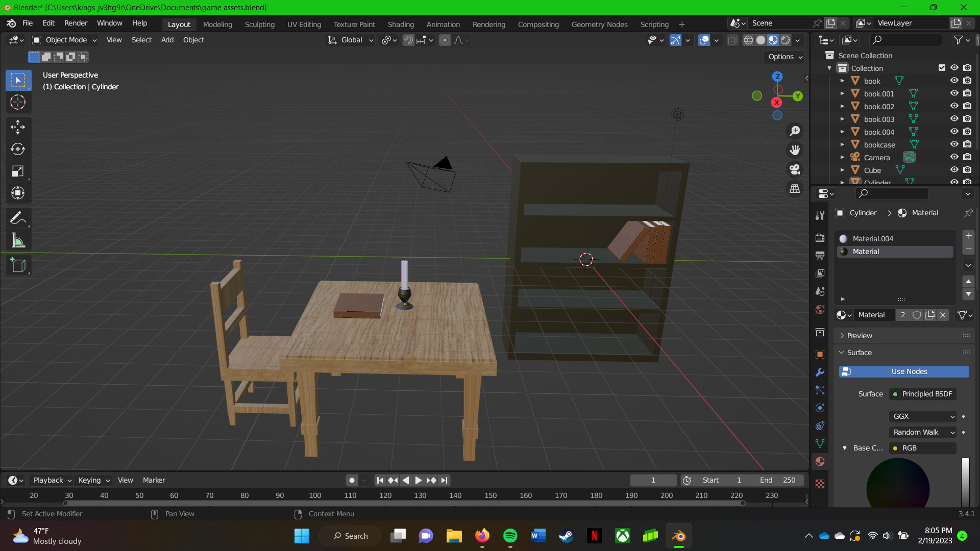Open the Render menu in the top bar
Image resolution: width=980 pixels, height=551 pixels.
pyautogui.click(x=76, y=23)
